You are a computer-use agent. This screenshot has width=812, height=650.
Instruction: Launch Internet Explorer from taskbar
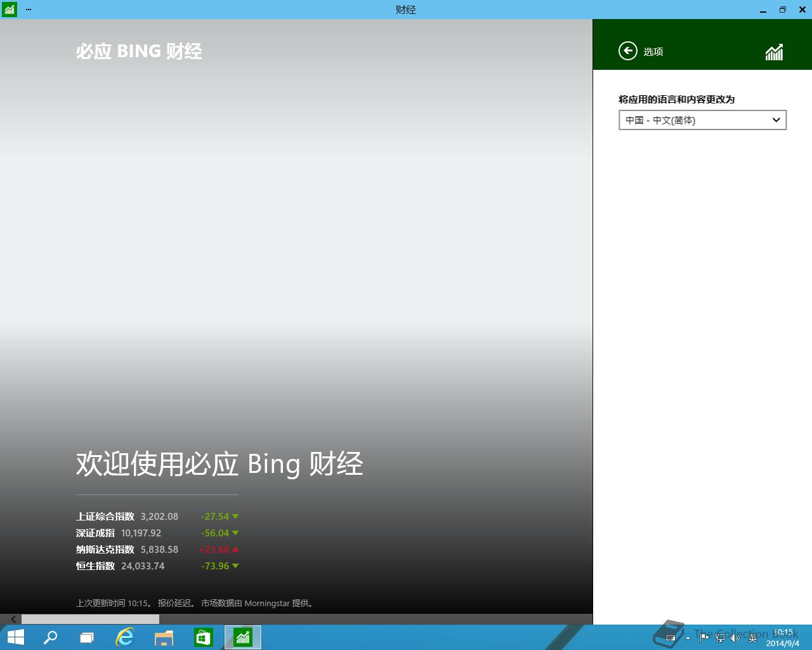click(125, 637)
